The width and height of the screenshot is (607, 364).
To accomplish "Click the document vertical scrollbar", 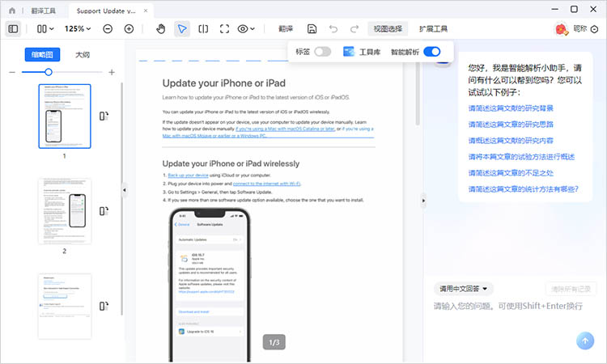I will (418, 95).
